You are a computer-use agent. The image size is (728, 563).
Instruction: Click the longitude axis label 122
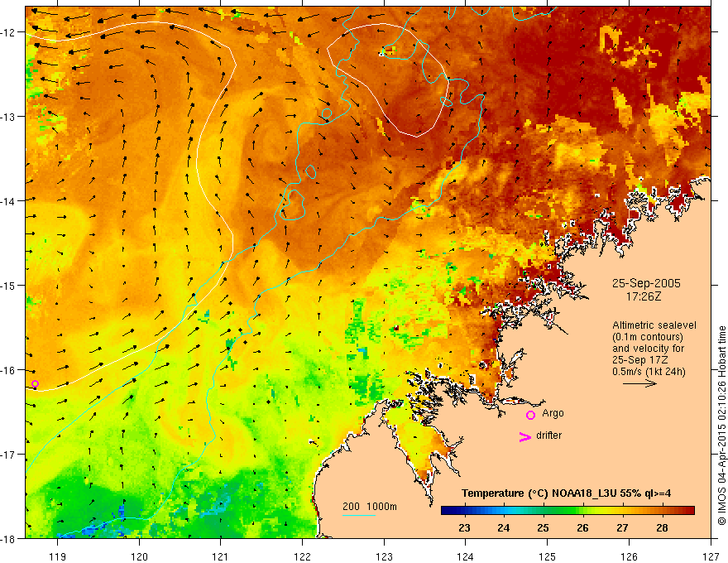point(302,556)
